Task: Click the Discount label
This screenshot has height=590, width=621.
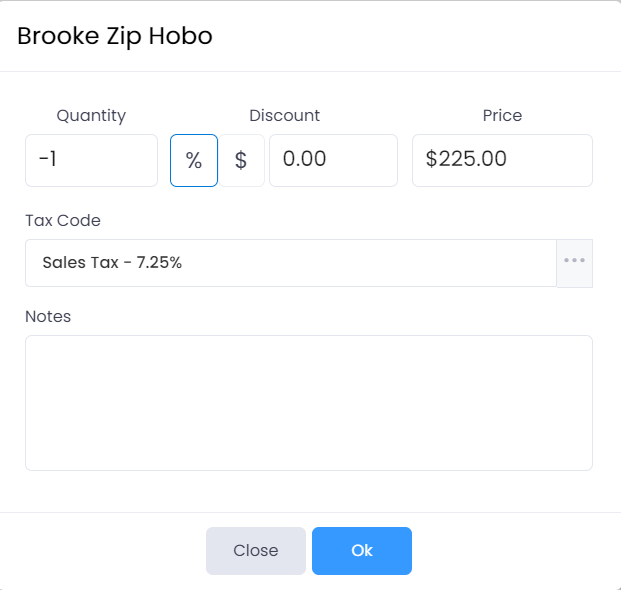Action: coord(284,115)
